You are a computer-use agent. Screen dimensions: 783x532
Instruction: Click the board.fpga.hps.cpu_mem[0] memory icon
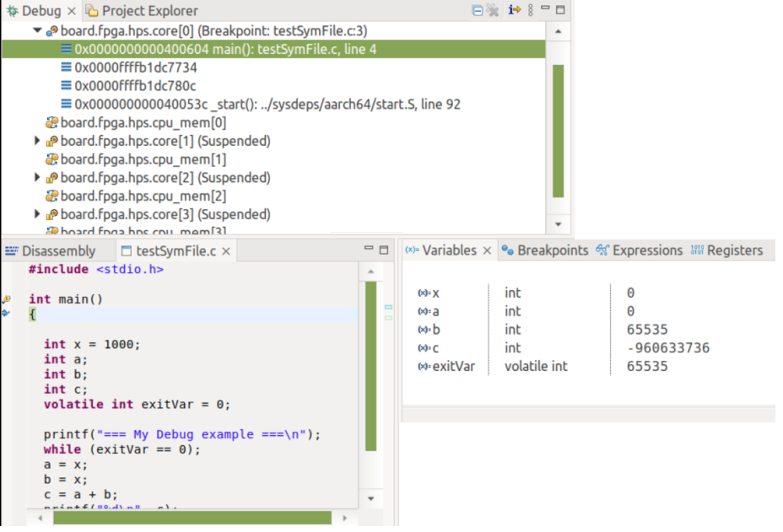pyautogui.click(x=51, y=123)
